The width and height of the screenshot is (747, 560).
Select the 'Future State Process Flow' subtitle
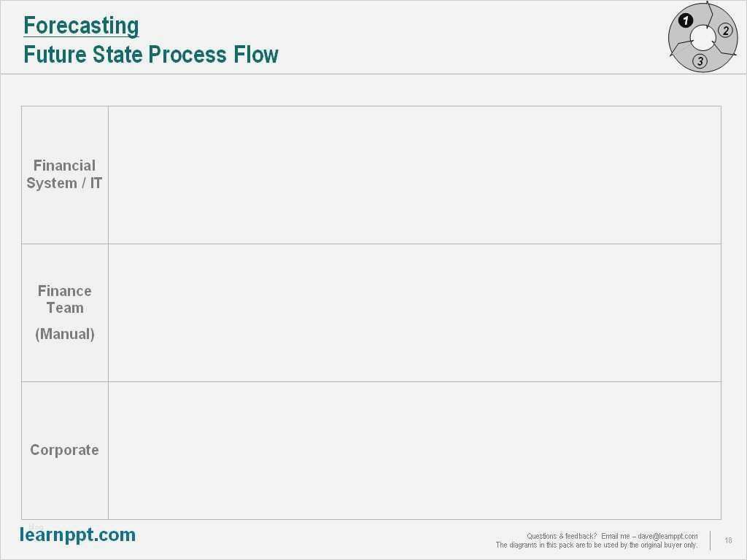151,55
